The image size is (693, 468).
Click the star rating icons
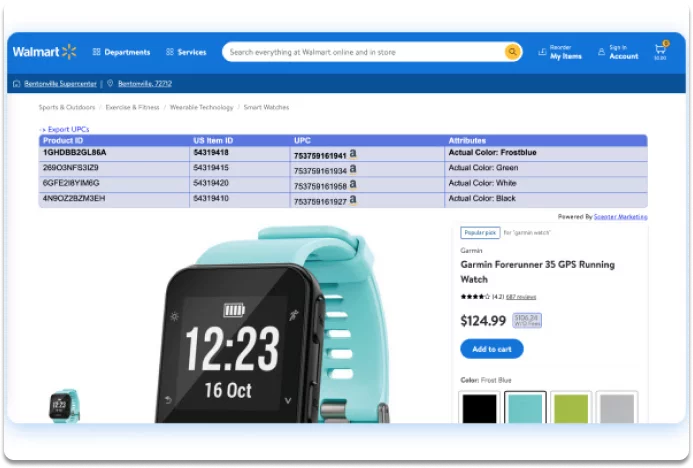(475, 297)
